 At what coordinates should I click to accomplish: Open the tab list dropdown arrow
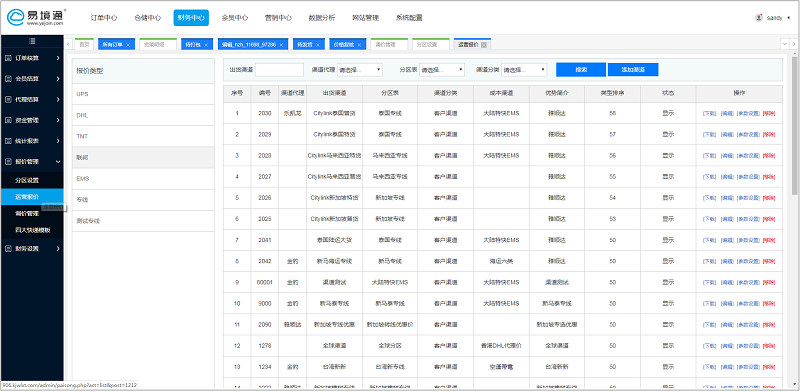(785, 45)
